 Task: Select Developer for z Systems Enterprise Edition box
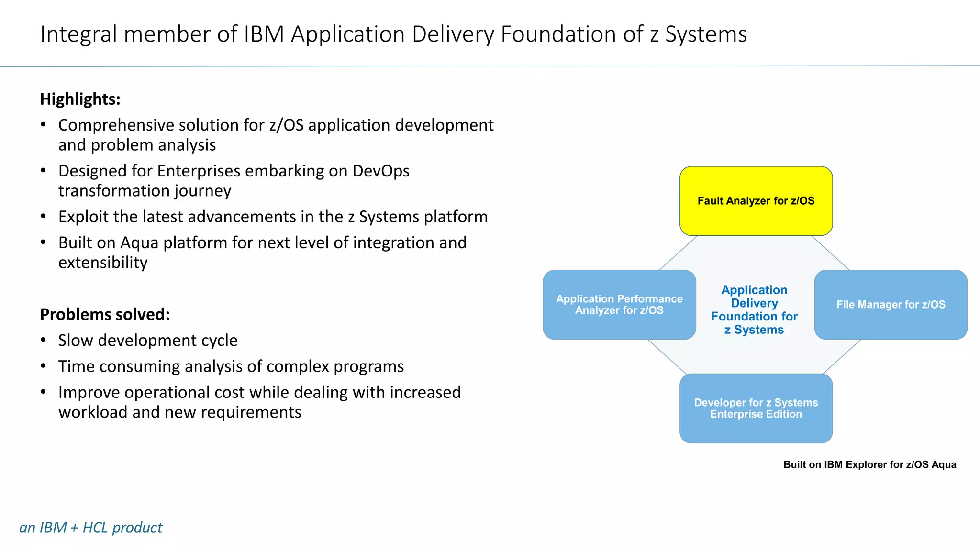click(x=756, y=408)
